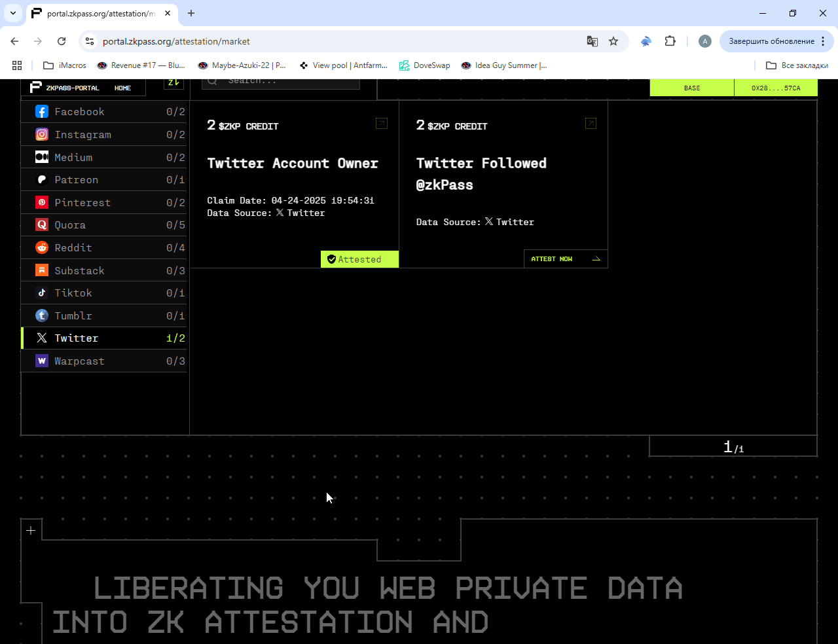Viewport: 838px width, 644px height.
Task: Select the Medium category row
Action: [104, 157]
